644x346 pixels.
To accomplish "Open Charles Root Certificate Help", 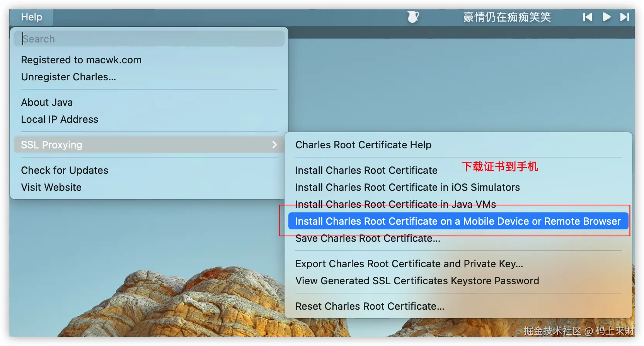I will coord(363,145).
